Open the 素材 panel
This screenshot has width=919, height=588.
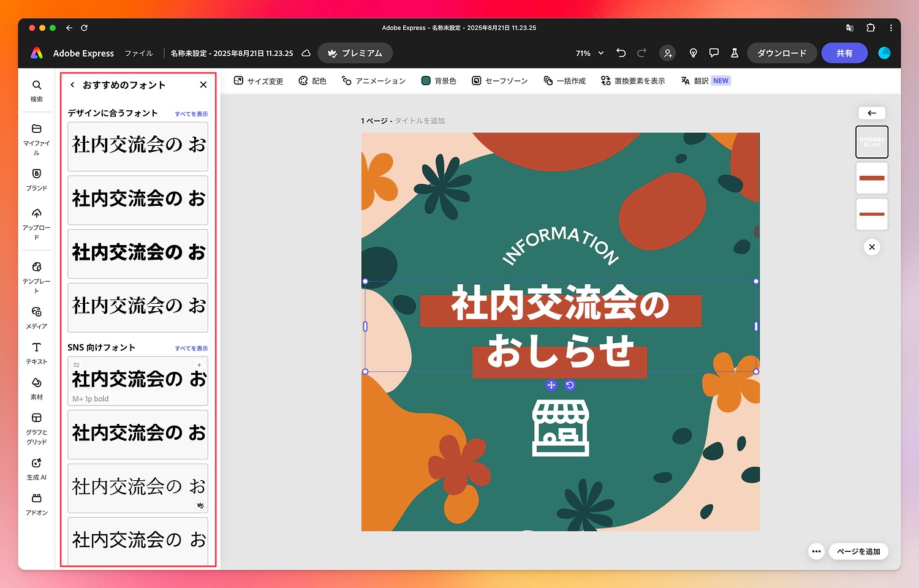(37, 388)
